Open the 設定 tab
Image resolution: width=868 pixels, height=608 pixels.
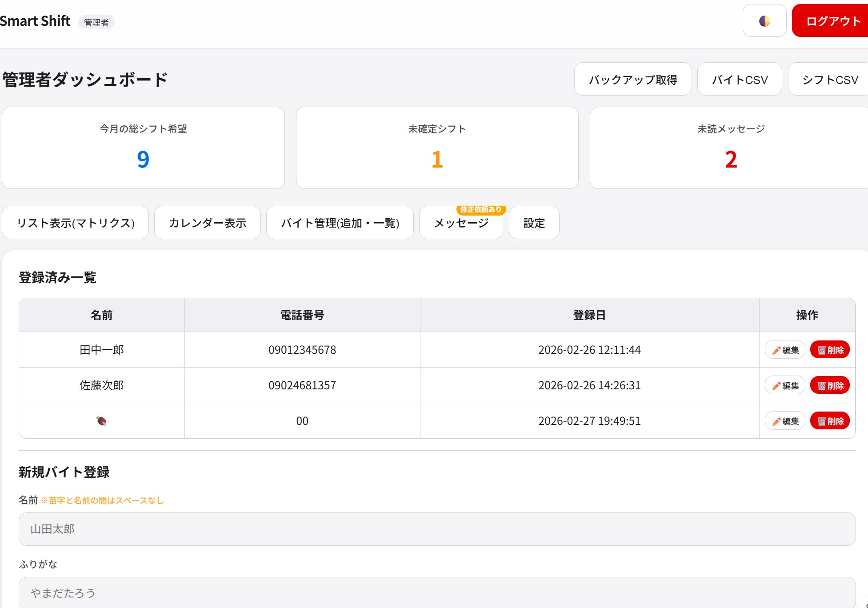(534, 223)
